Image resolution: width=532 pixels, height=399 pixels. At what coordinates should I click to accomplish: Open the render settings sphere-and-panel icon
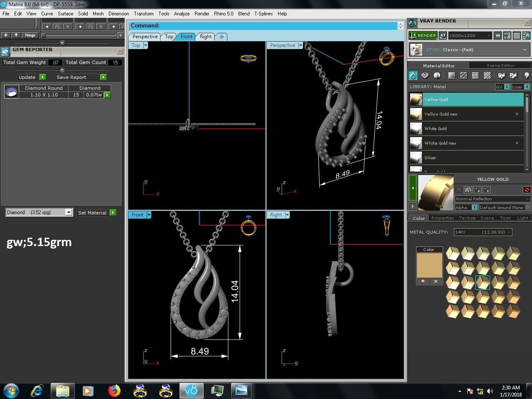tap(507, 36)
